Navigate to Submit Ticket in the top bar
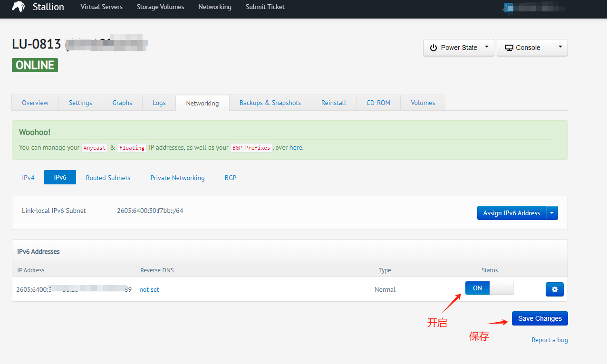This screenshot has height=364, width=607. tap(265, 7)
